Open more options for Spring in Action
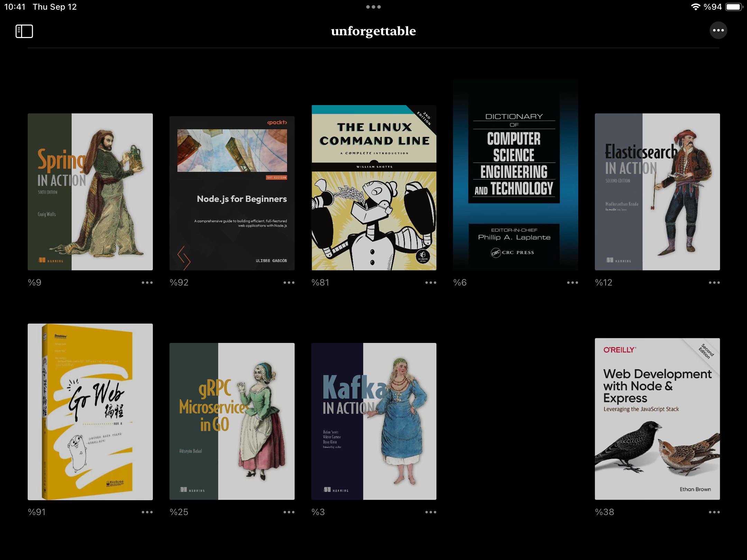The width and height of the screenshot is (747, 560). click(x=147, y=283)
